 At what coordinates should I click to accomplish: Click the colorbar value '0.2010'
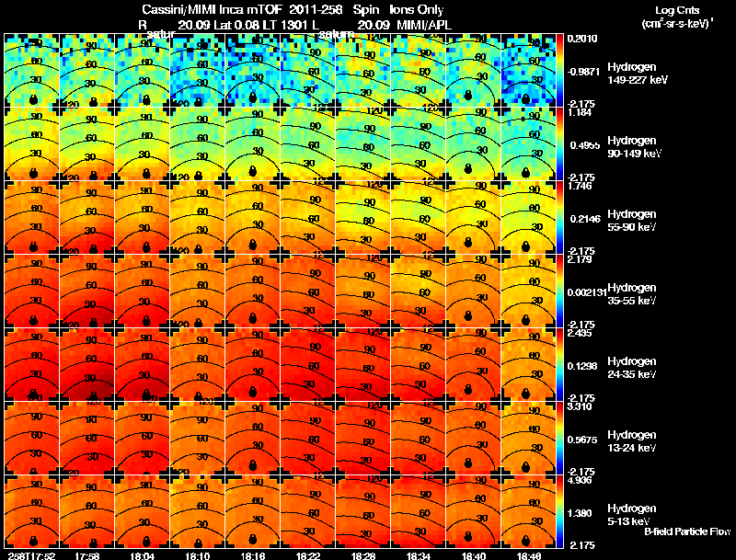click(x=582, y=39)
